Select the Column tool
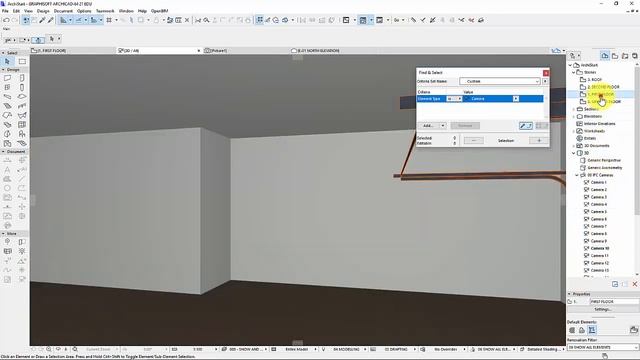This screenshot has width=640, height=360. point(22,87)
